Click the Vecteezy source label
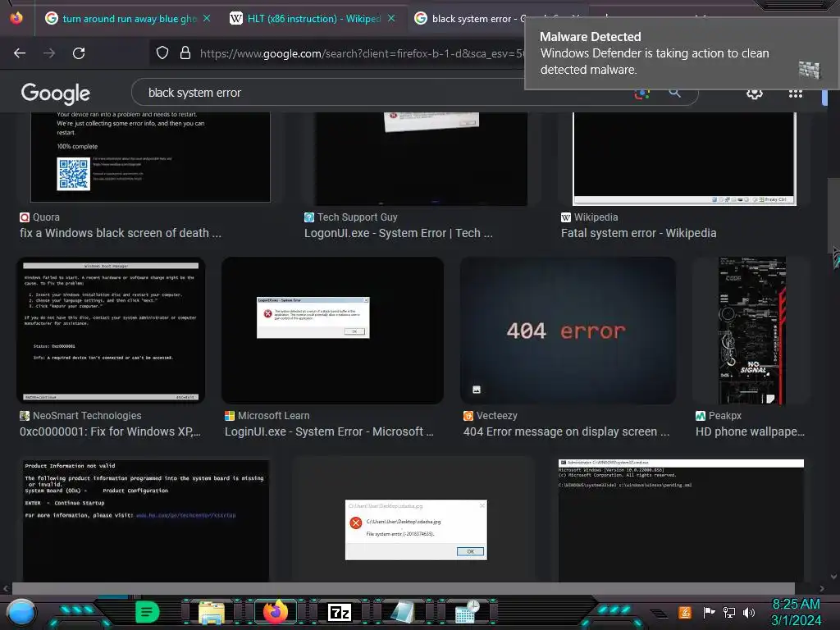Screen dimensions: 840x630 [x=491, y=416]
